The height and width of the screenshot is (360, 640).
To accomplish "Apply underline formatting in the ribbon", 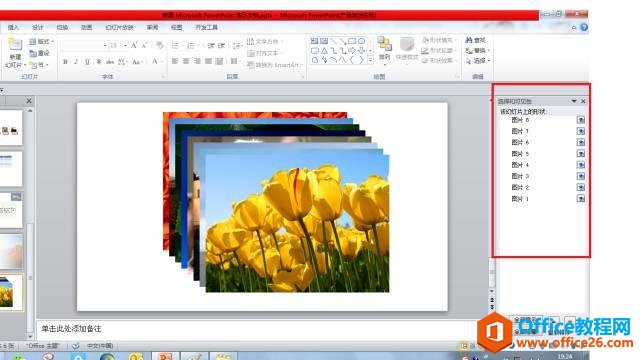I will 87,62.
